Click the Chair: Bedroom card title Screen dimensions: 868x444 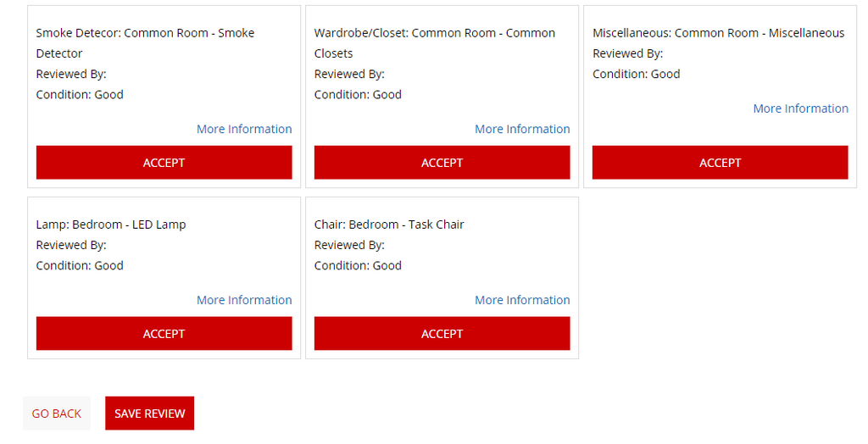pyautogui.click(x=389, y=225)
